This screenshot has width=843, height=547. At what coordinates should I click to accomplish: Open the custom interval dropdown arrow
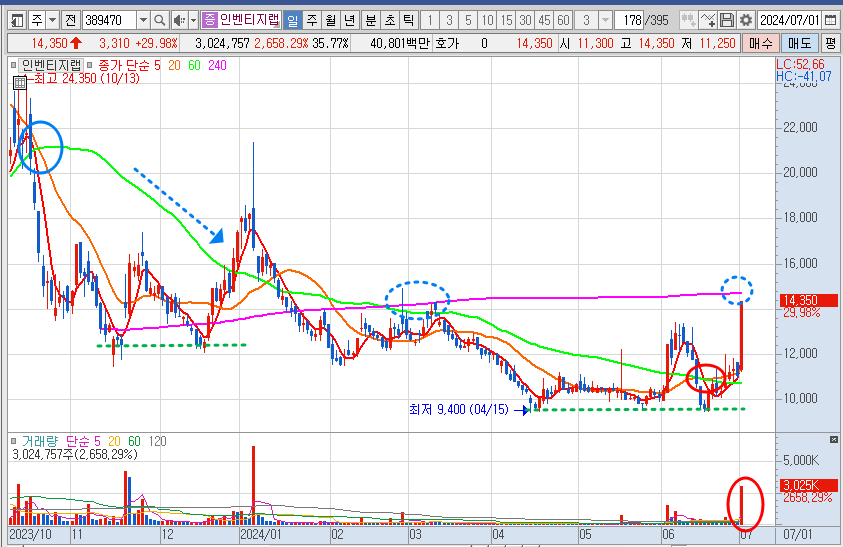(605, 20)
